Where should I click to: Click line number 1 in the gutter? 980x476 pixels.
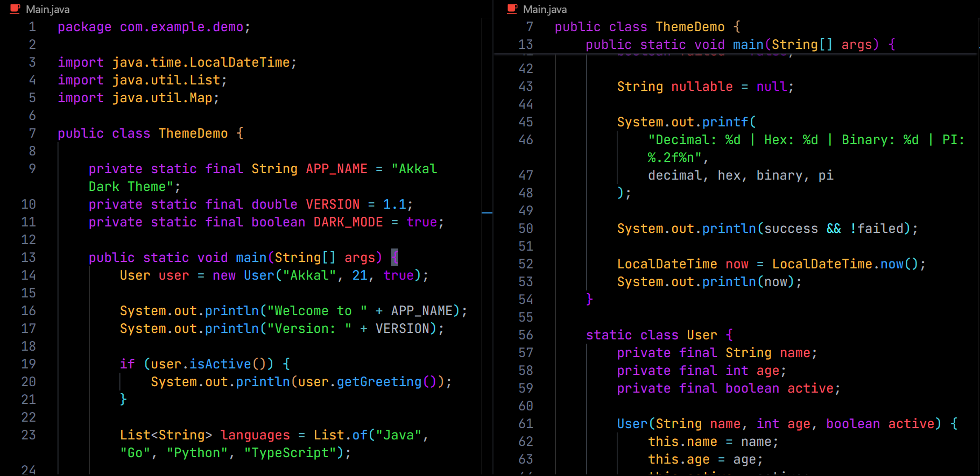32,27
